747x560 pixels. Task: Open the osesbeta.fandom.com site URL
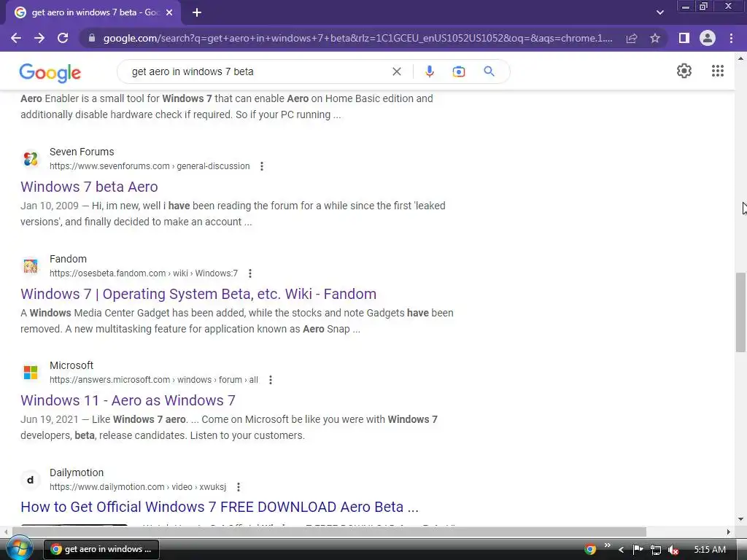144,273
